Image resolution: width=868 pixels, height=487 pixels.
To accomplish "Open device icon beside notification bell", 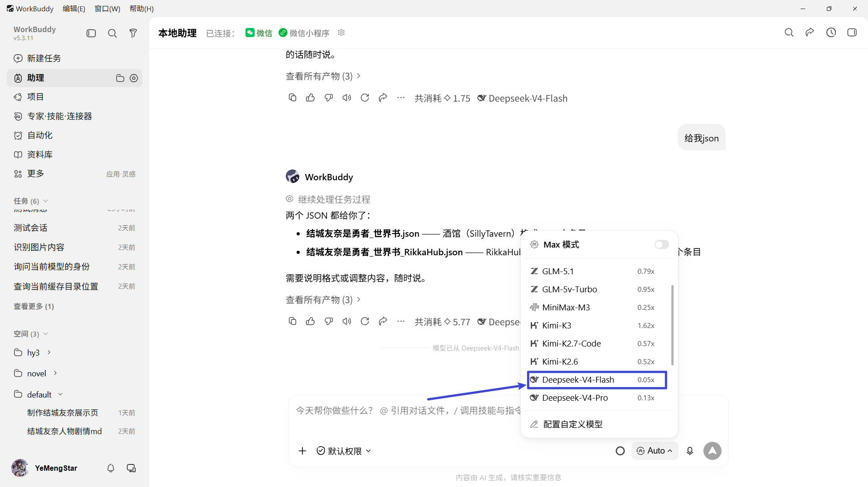I will tap(131, 468).
